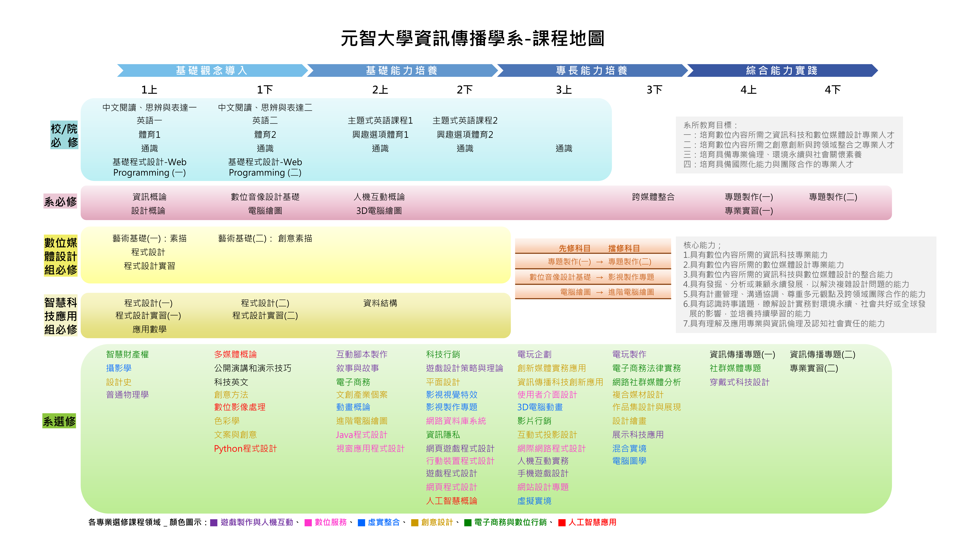
Task: Click the 核心能力 heading
Action: (702, 245)
